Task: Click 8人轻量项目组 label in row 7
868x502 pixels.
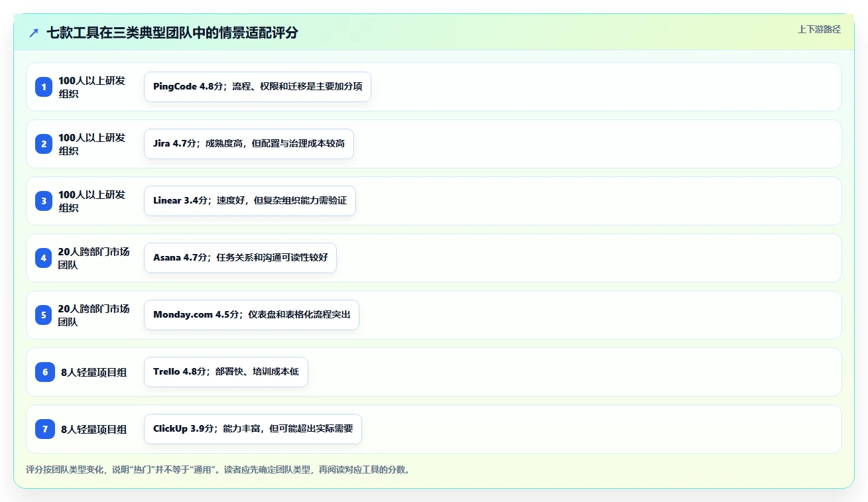Action: coord(93,430)
